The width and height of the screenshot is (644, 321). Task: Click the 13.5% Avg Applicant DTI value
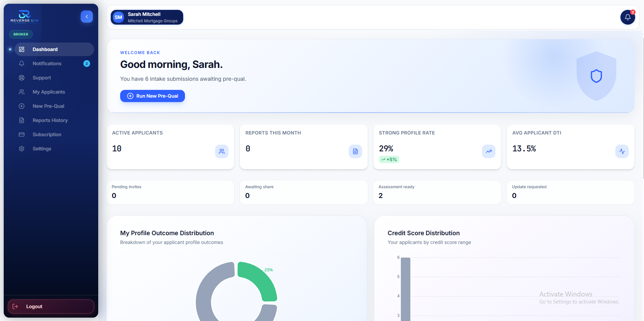point(524,148)
